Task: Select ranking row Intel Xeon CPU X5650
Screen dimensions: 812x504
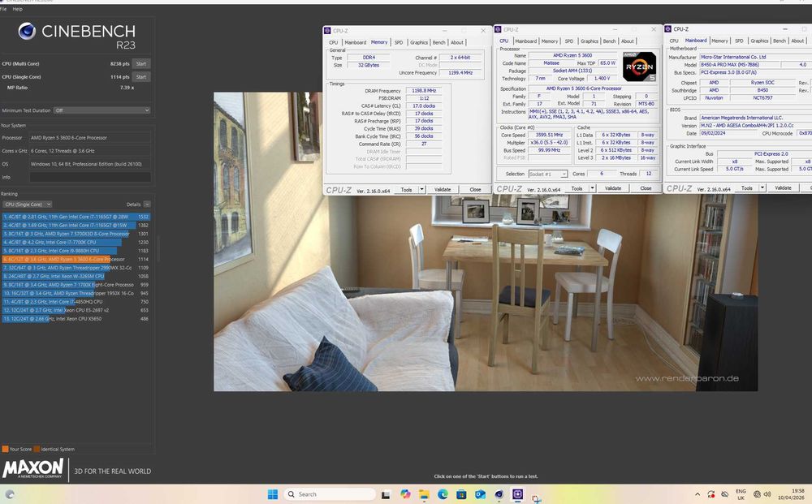Action: [76, 319]
